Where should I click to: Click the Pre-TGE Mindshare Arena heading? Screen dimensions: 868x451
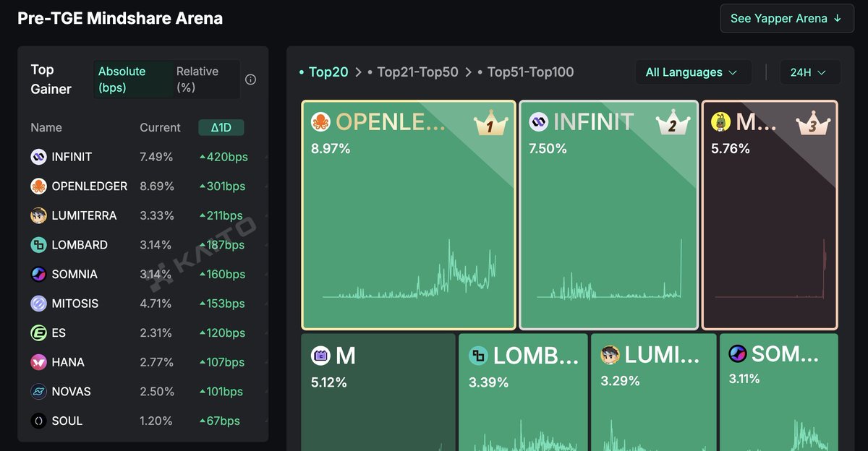coord(120,19)
